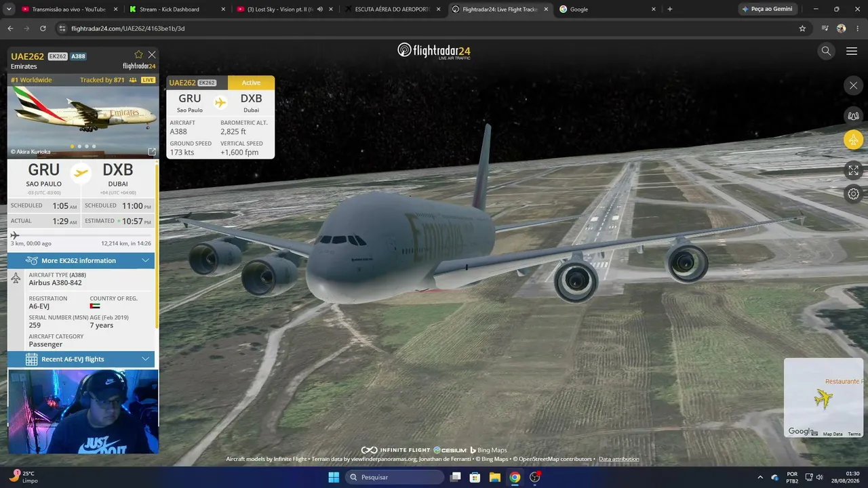Select registration A6-EVJ text
Image resolution: width=868 pixels, height=488 pixels.
(x=39, y=306)
